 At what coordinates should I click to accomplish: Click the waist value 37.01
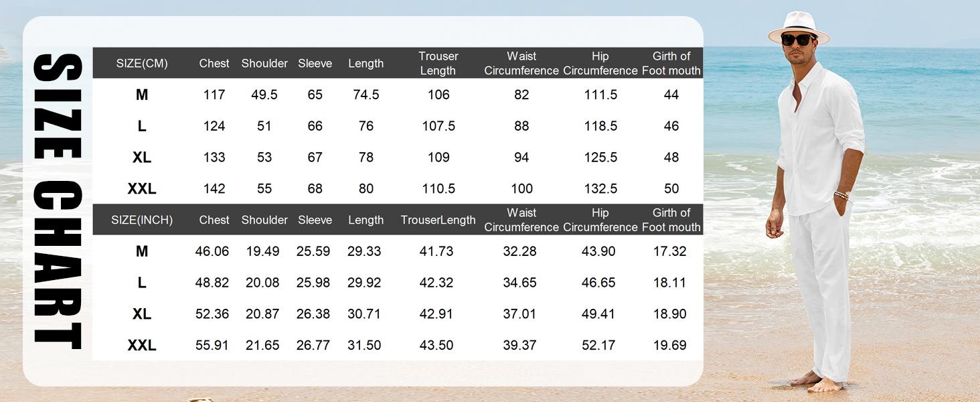click(x=519, y=314)
